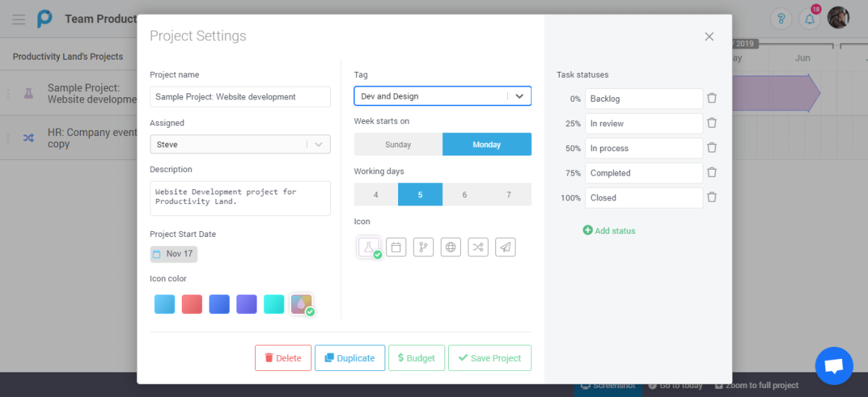Select the git branch project icon
Viewport: 868px width, 397px height.
point(424,247)
